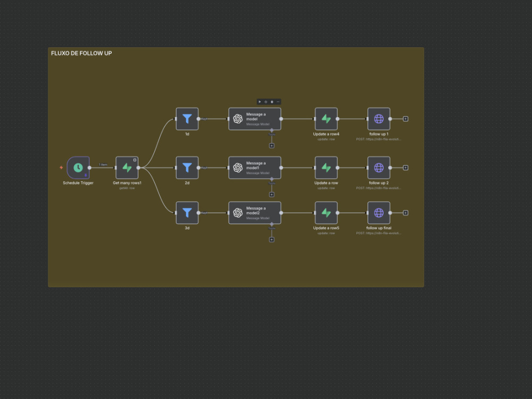The image size is (532, 399).
Task: Click the 'Kept' output label of 2d filter
Action: 205,168
